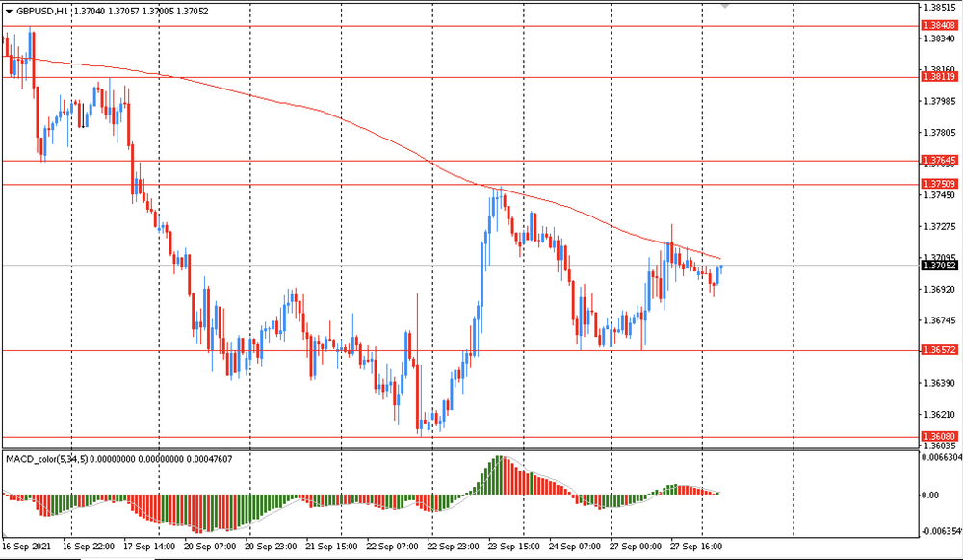The height and width of the screenshot is (560, 963).
Task: Click the MACD scale -0.006354 value
Action: (x=942, y=531)
